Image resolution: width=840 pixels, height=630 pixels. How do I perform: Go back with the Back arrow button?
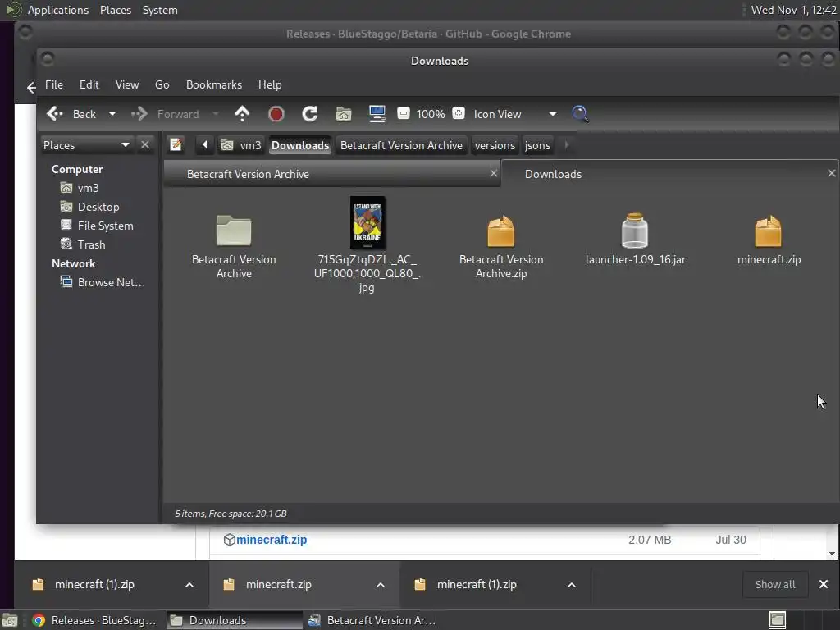click(x=71, y=114)
